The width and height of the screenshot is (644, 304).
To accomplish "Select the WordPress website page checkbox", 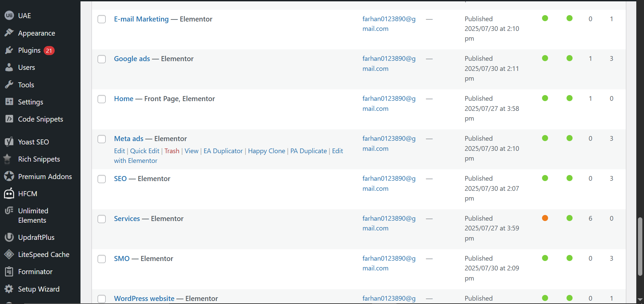I will click(102, 299).
